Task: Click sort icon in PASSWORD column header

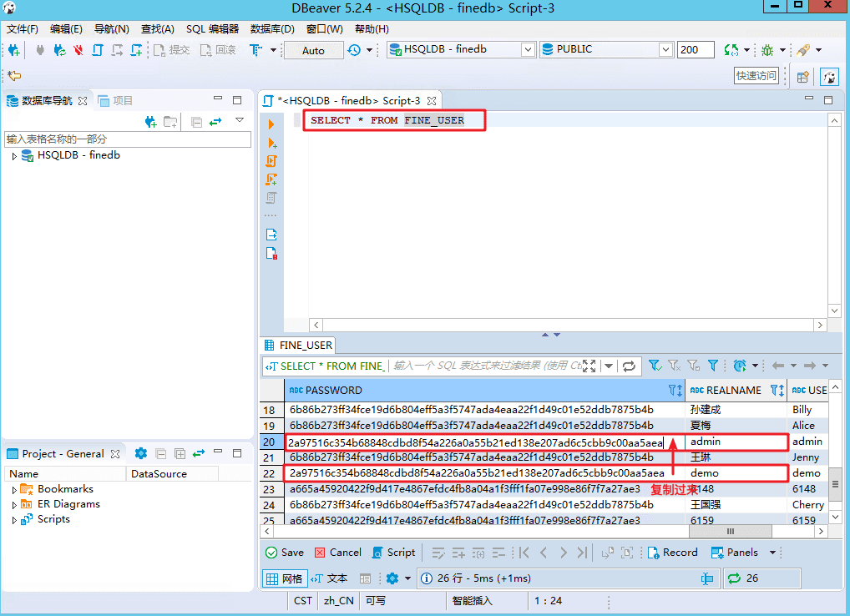Action: tap(675, 390)
